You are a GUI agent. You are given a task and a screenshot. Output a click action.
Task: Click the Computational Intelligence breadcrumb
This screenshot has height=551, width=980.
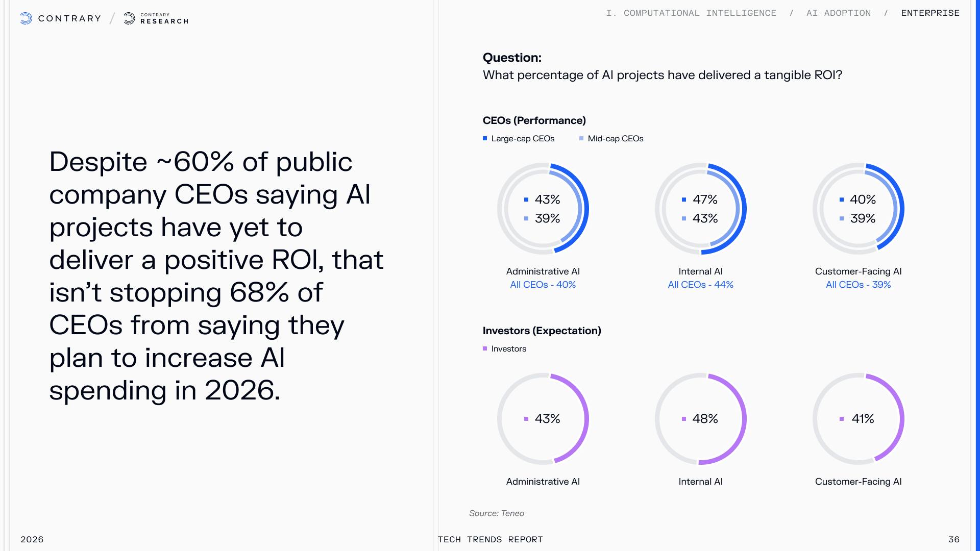tap(691, 13)
